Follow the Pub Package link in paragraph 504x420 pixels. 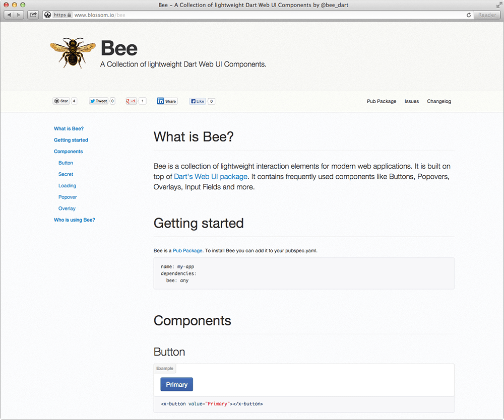coord(187,250)
